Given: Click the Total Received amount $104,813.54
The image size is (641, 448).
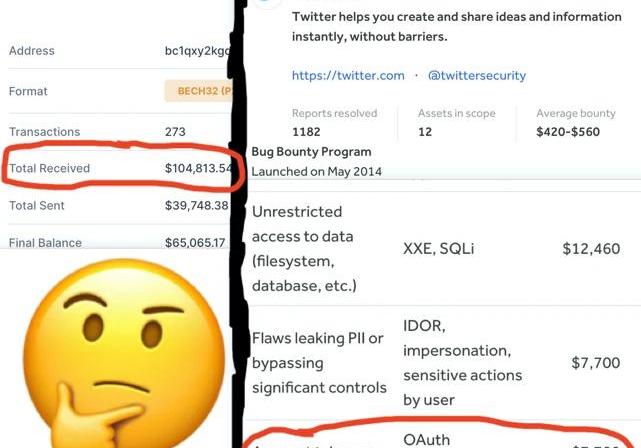Looking at the screenshot, I should [x=200, y=168].
